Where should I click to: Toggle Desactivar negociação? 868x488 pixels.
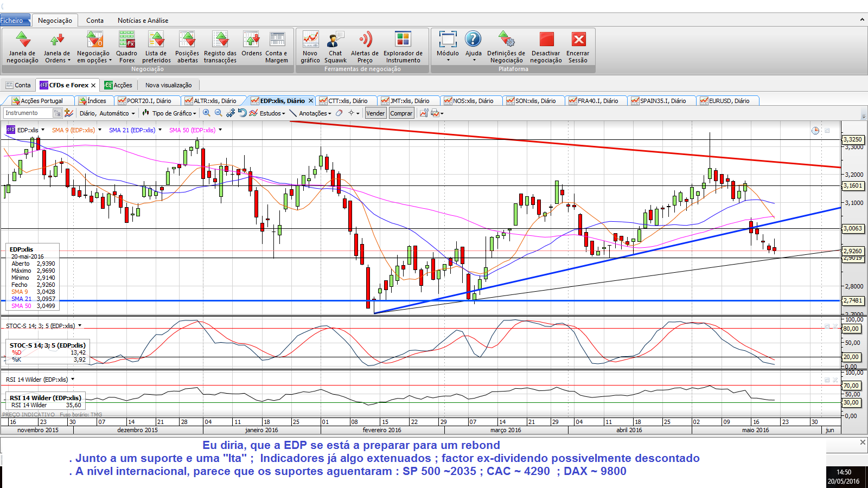546,47
